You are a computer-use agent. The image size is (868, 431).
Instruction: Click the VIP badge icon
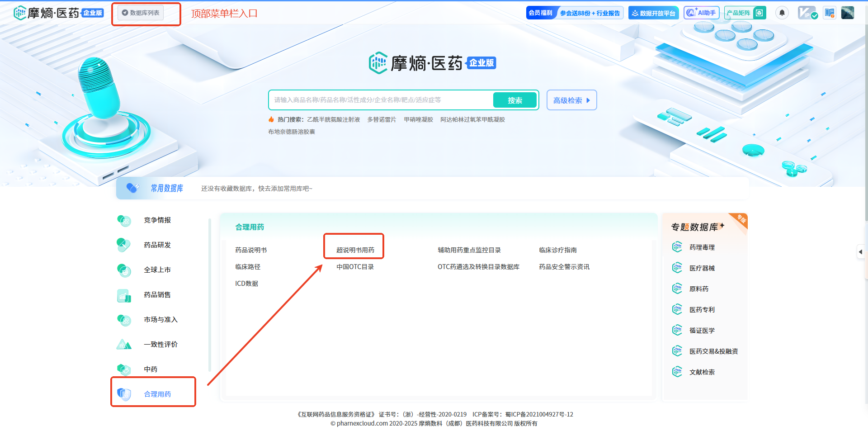tap(807, 13)
